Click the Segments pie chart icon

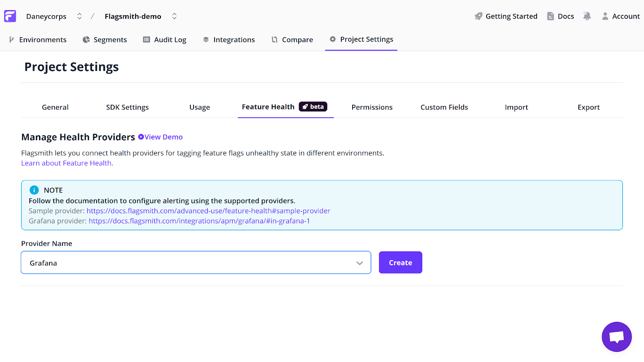pos(86,39)
